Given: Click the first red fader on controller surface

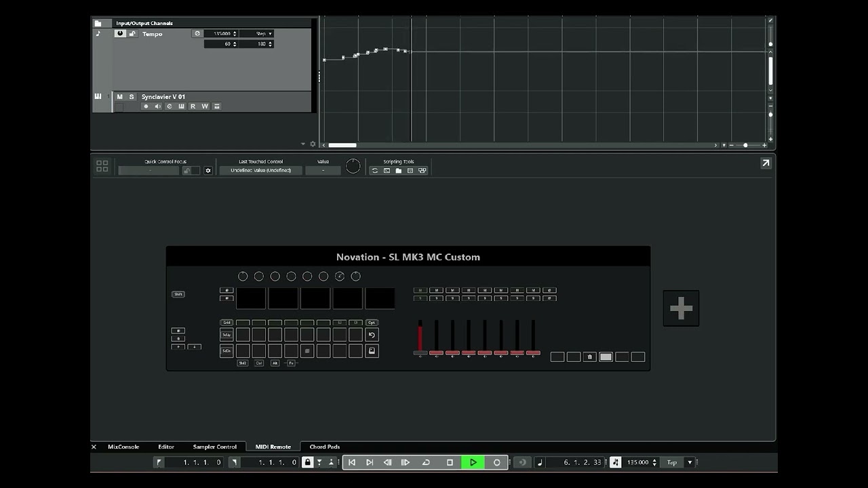Looking at the screenshot, I should pos(420,336).
